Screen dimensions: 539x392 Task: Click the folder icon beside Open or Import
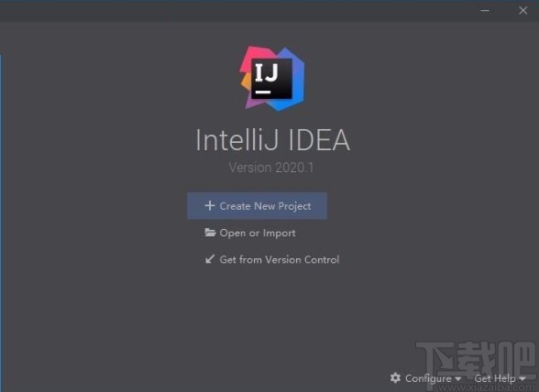pyautogui.click(x=210, y=233)
